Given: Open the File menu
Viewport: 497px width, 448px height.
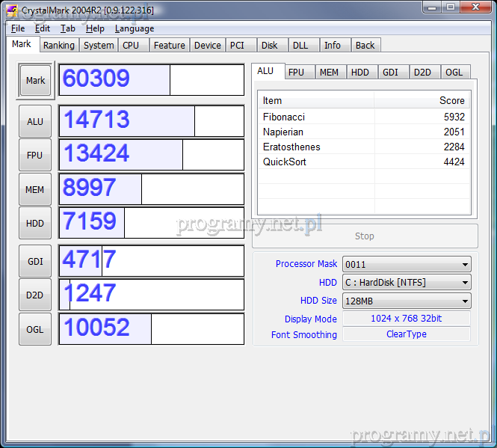Looking at the screenshot, I should point(18,28).
